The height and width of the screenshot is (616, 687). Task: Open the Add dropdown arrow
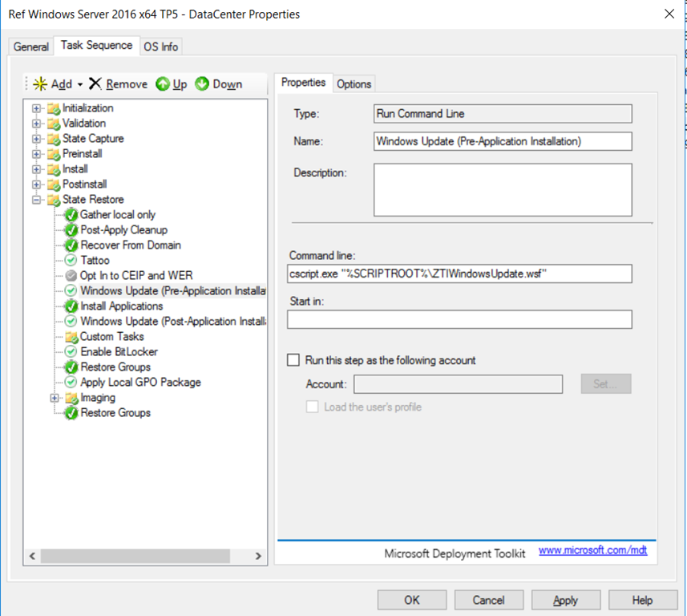80,85
